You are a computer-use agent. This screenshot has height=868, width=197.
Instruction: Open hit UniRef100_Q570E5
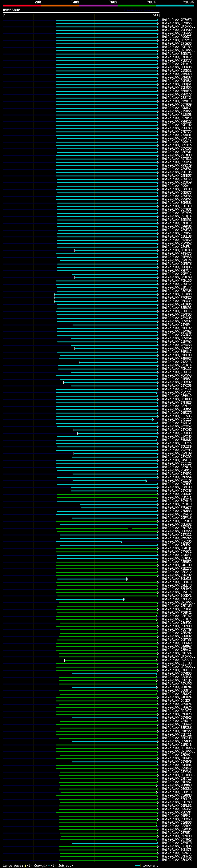pos(176,20)
